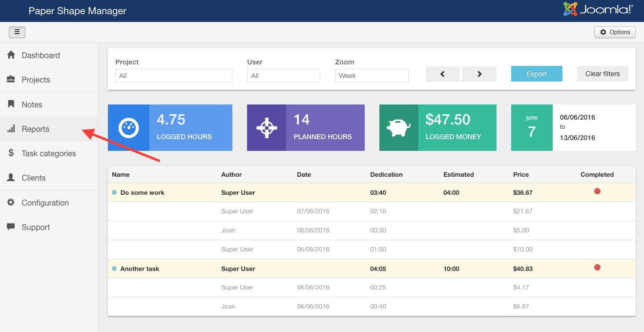The image size is (644, 332).
Task: Click the Export button
Action: [537, 74]
